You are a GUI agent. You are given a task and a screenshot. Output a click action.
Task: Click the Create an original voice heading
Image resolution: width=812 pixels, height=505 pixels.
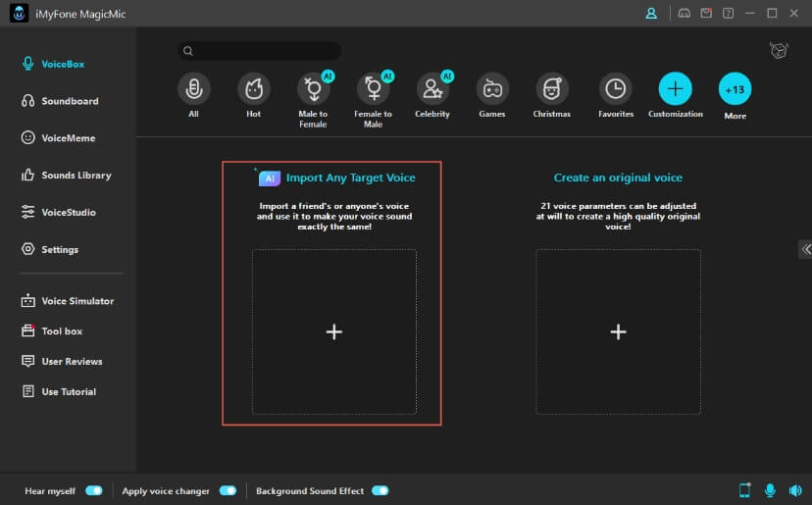[x=618, y=177]
